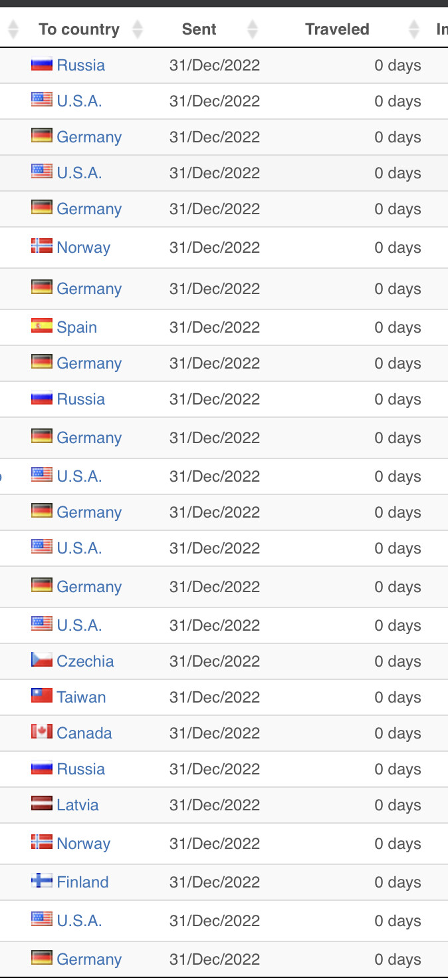Click the Sent column header text
The width and height of the screenshot is (448, 980).
(x=199, y=29)
